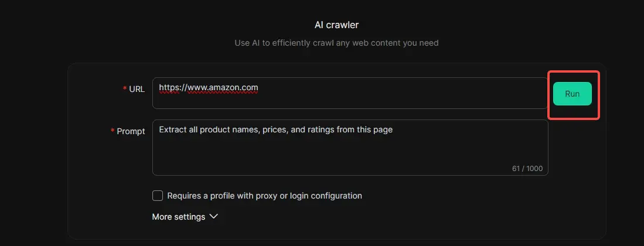Click the AI crawler heading

(337, 25)
